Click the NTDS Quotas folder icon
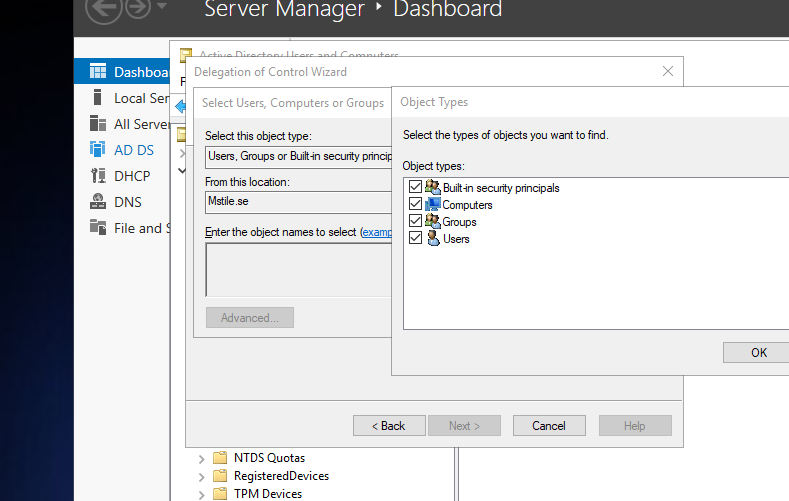 point(220,458)
